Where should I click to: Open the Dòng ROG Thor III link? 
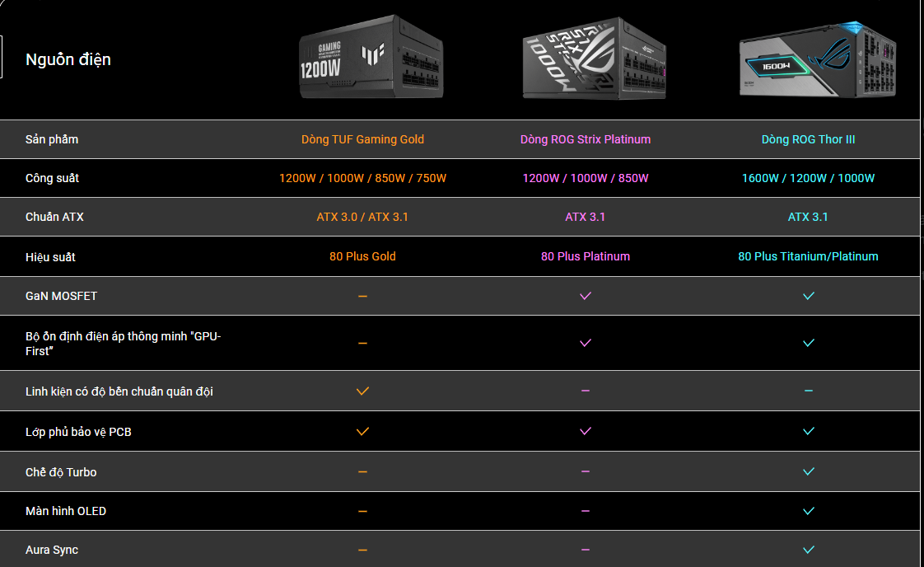[808, 139]
